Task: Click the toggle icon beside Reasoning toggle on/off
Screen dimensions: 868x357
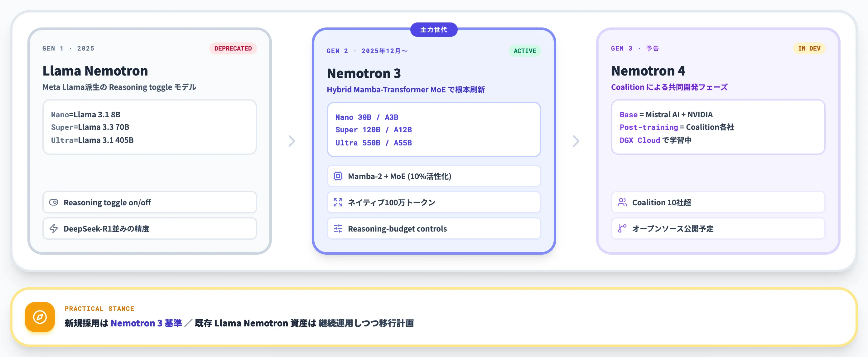Action: click(54, 202)
